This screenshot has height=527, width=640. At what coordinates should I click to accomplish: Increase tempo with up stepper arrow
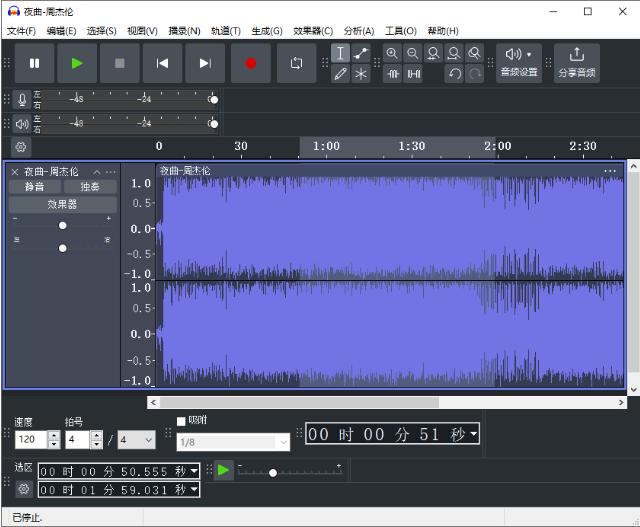(54, 435)
